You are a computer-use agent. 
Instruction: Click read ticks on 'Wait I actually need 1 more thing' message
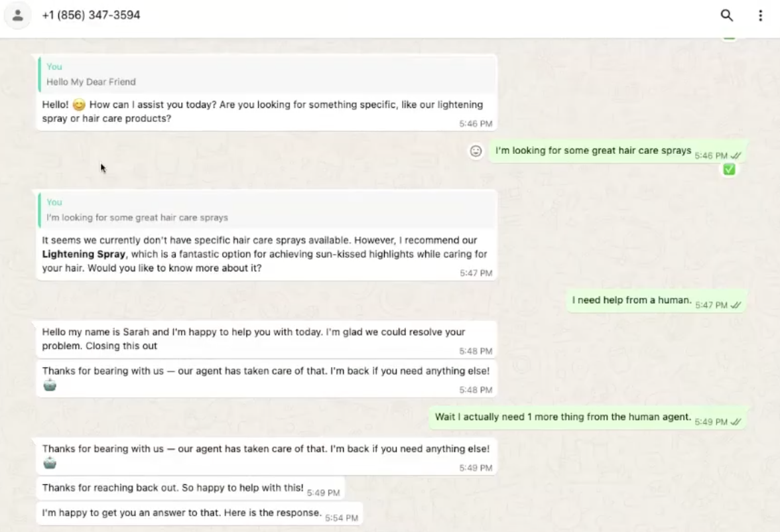click(736, 422)
